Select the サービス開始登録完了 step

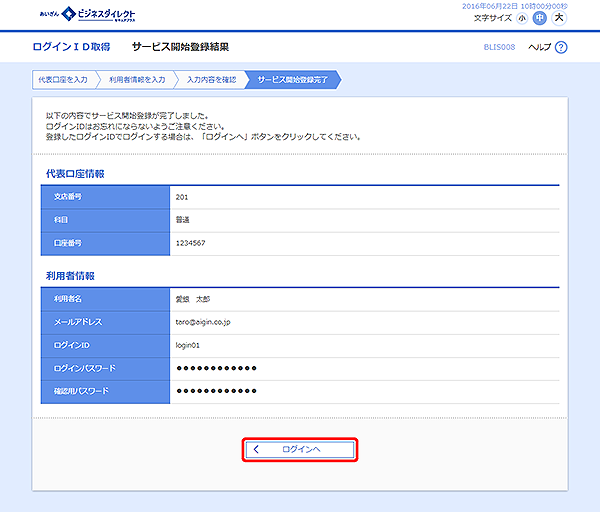tap(293, 80)
